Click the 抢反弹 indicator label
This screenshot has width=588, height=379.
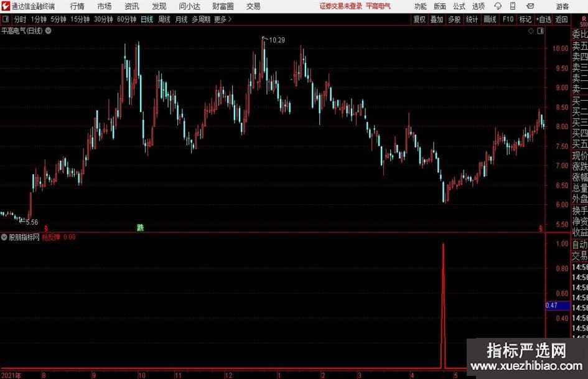coord(50,237)
